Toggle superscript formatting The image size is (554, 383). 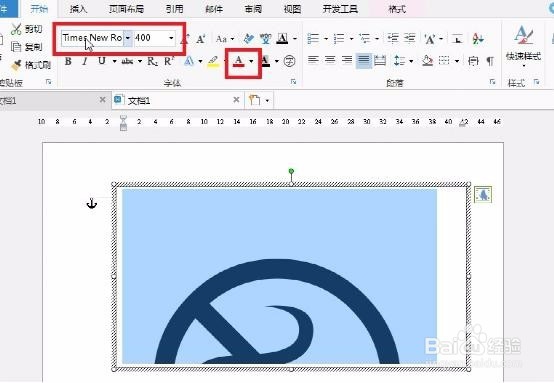[x=169, y=61]
